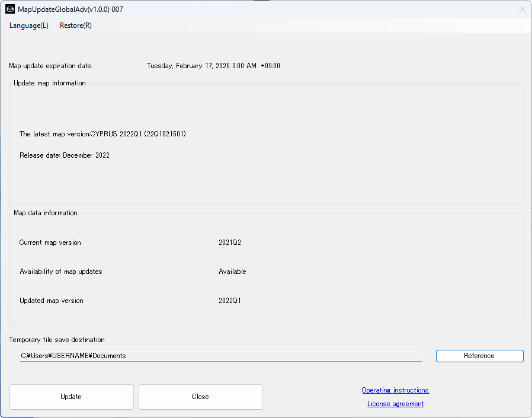Open the Restore(R) menu
The height and width of the screenshot is (418, 532).
pos(76,25)
